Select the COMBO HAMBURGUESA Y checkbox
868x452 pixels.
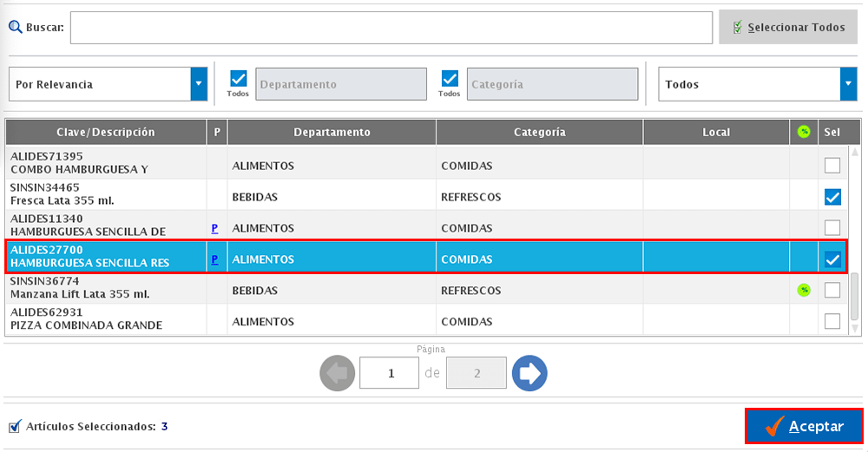click(832, 165)
